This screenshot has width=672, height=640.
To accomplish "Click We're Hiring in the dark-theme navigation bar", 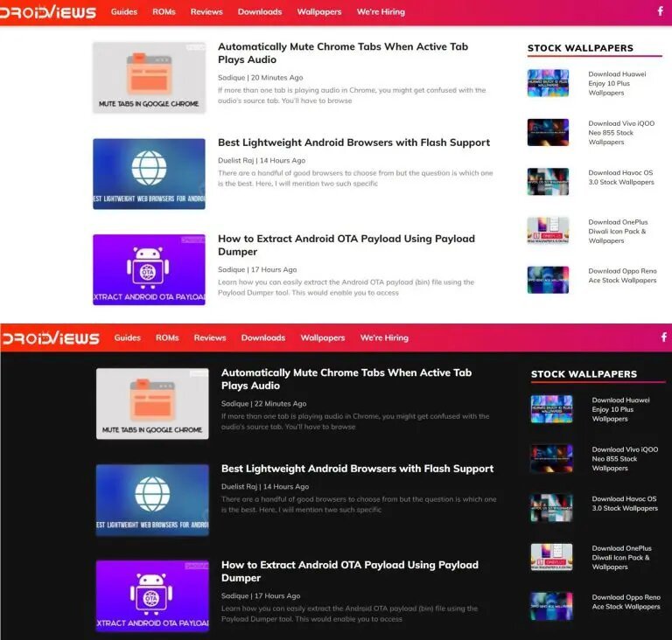I will pyautogui.click(x=384, y=337).
